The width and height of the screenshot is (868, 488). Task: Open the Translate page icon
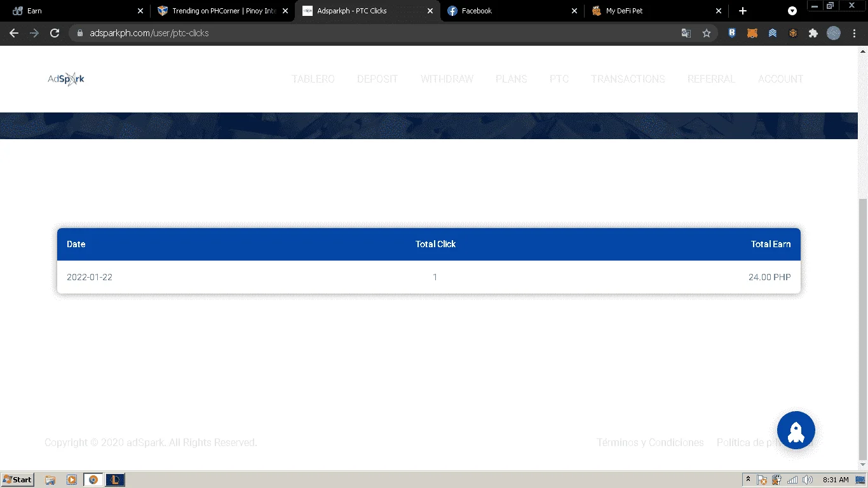coord(686,33)
